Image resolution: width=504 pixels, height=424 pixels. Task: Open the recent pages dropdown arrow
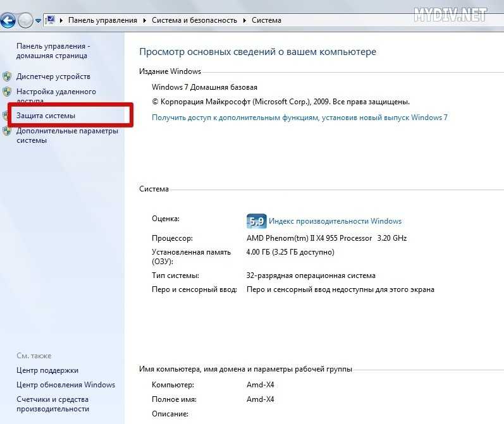(38, 21)
